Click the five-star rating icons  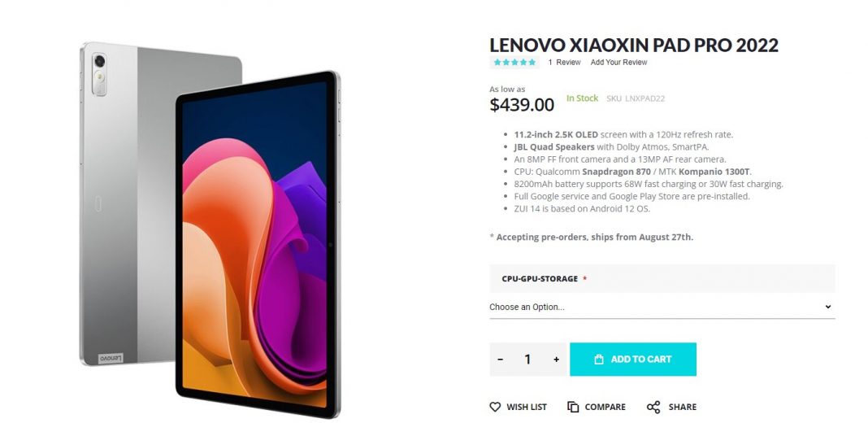[x=514, y=62]
